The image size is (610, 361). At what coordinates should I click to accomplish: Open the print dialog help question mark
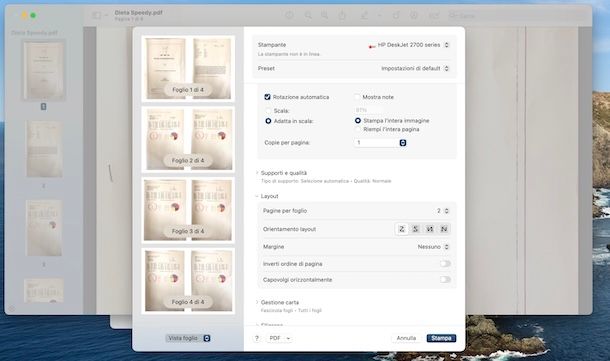257,338
